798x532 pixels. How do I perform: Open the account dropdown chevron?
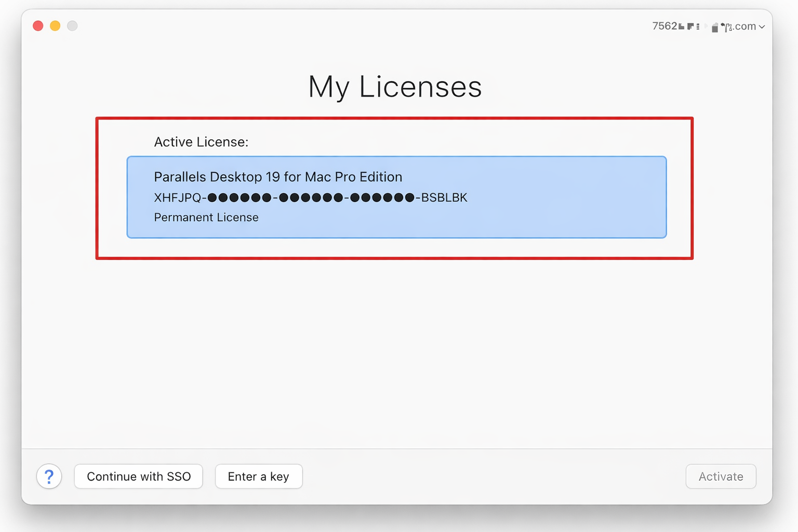point(762,27)
